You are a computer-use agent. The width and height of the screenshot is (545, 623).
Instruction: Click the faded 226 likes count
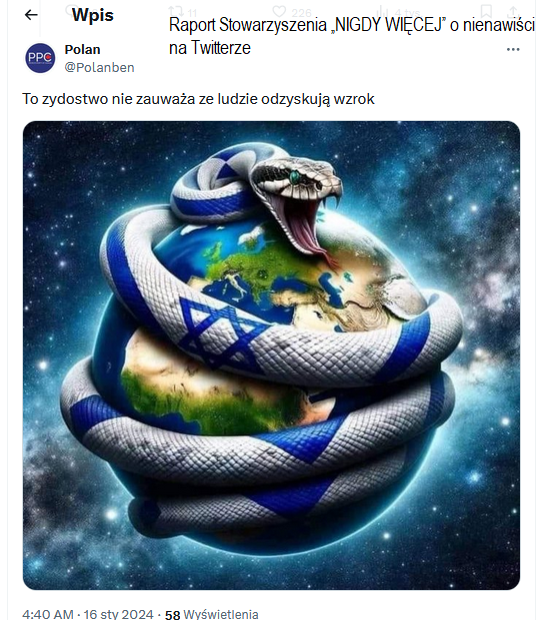(x=302, y=13)
